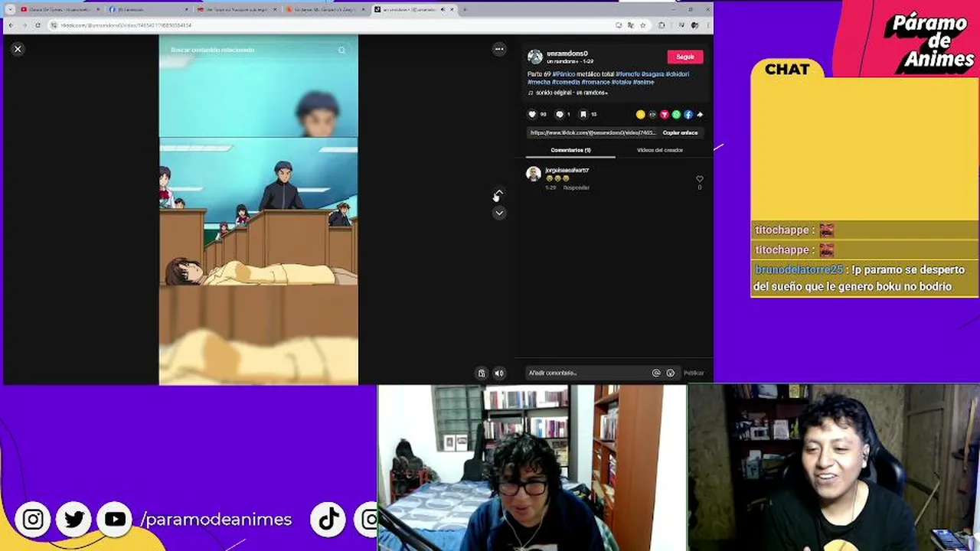Go to previous video with up arrow

(499, 194)
